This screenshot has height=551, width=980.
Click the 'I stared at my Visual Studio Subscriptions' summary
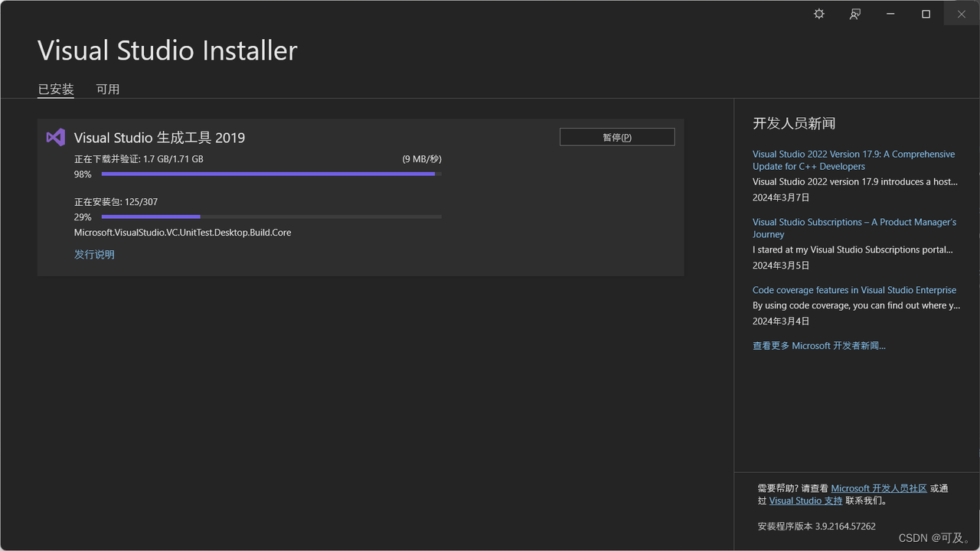click(853, 249)
